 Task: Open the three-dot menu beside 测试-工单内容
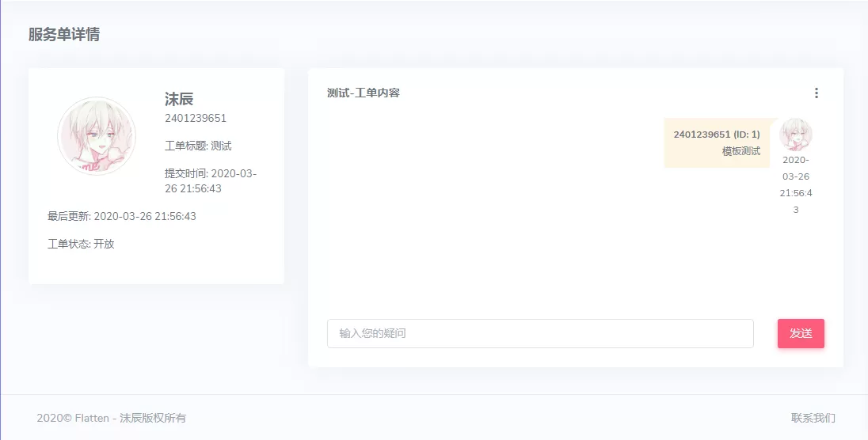coord(816,93)
